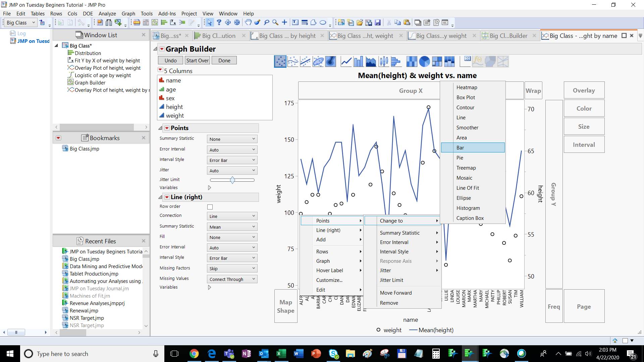Select the Pie chart element icon
The height and width of the screenshot is (362, 644).
pyautogui.click(x=424, y=61)
